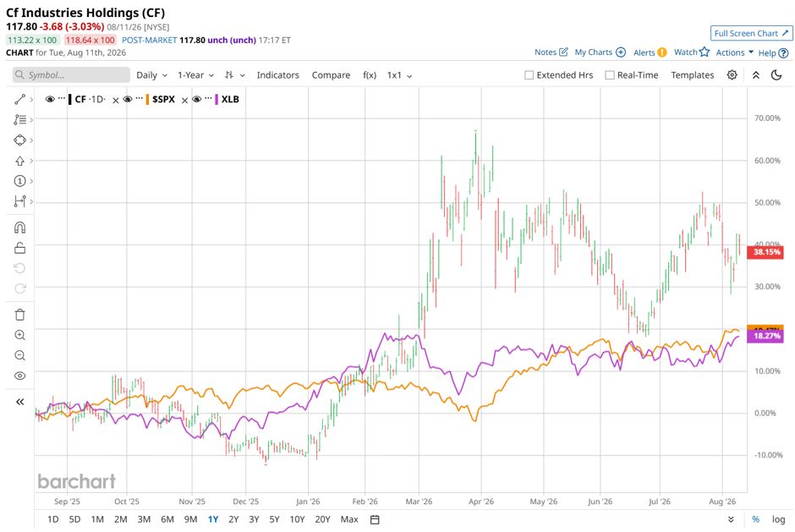Expand the shapes tool flyout arrow
Image resolution: width=795 pixels, height=532 pixels.
coord(31,140)
